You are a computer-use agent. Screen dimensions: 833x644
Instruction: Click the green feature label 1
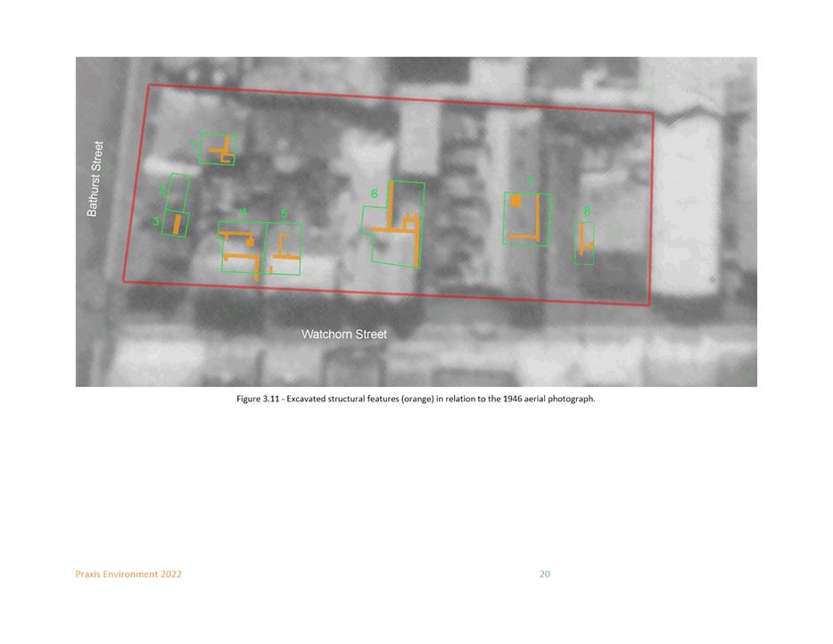pyautogui.click(x=194, y=144)
